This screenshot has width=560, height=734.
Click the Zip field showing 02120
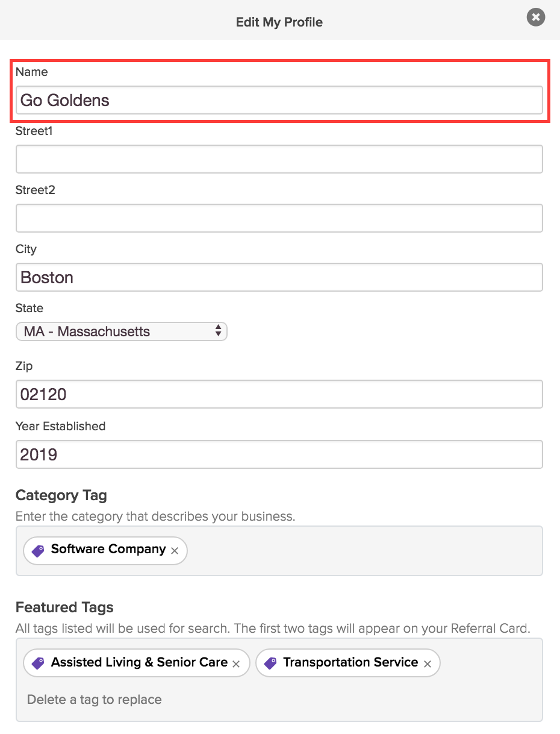pyautogui.click(x=279, y=394)
